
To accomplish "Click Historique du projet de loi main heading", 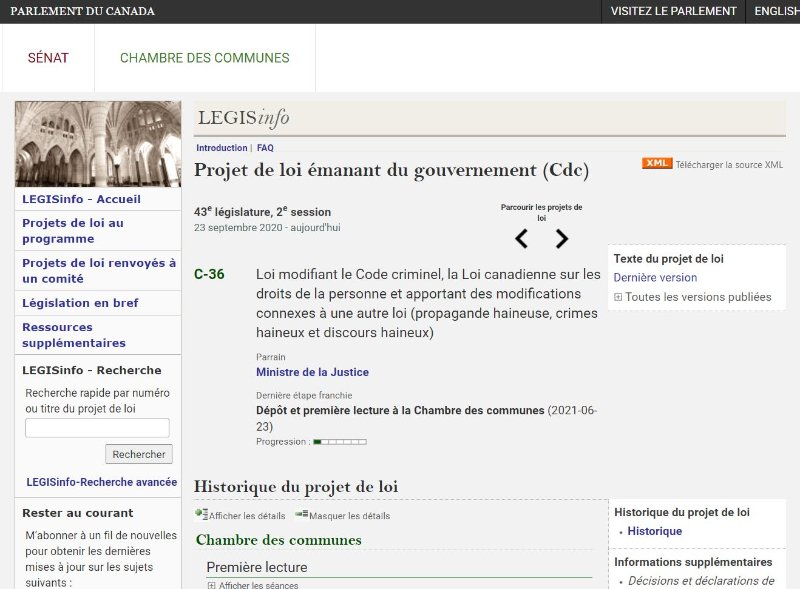I will [296, 486].
